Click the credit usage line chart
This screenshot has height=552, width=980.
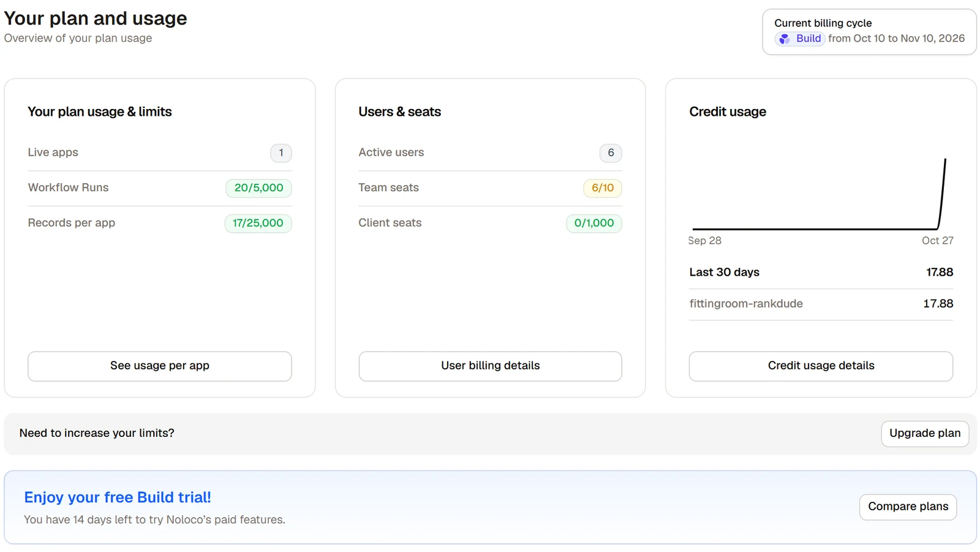click(x=820, y=194)
